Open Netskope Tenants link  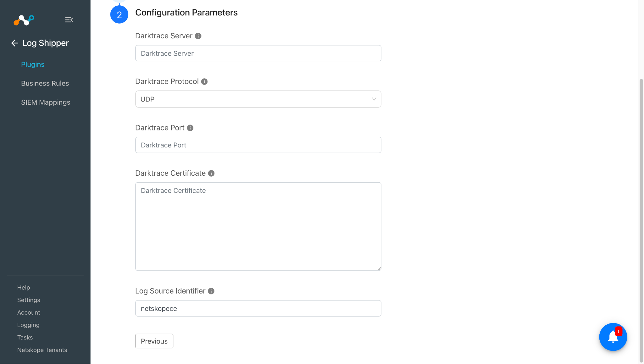(42, 350)
